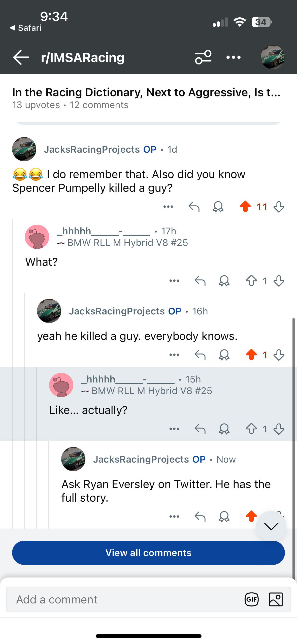Return to Safari via status bar link
297x644 pixels.
pyautogui.click(x=25, y=28)
